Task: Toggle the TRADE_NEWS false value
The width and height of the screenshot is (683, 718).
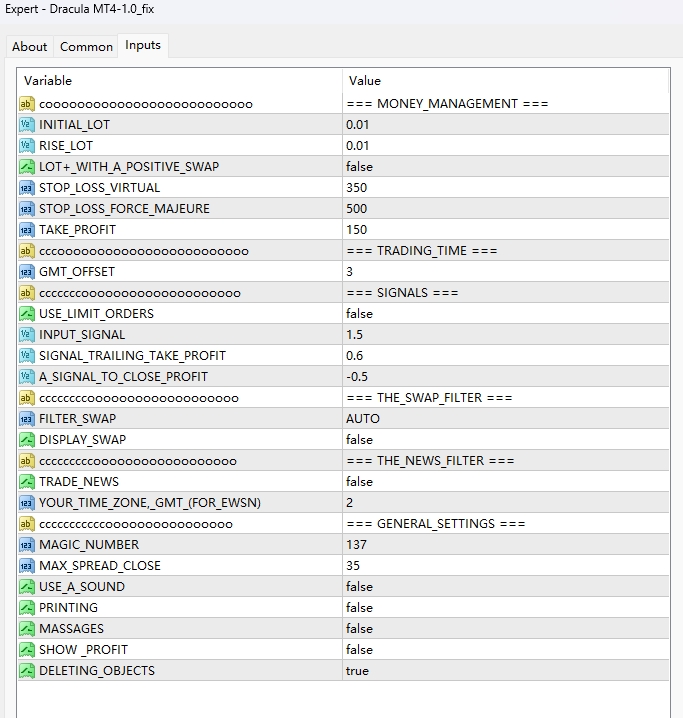Action: pos(359,482)
